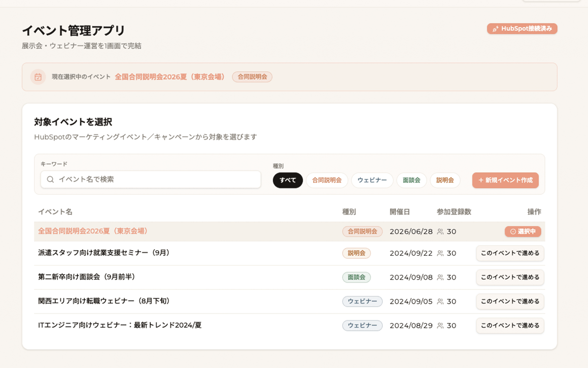
Task: Click the magnifier icon in the search box
Action: pyautogui.click(x=50, y=180)
